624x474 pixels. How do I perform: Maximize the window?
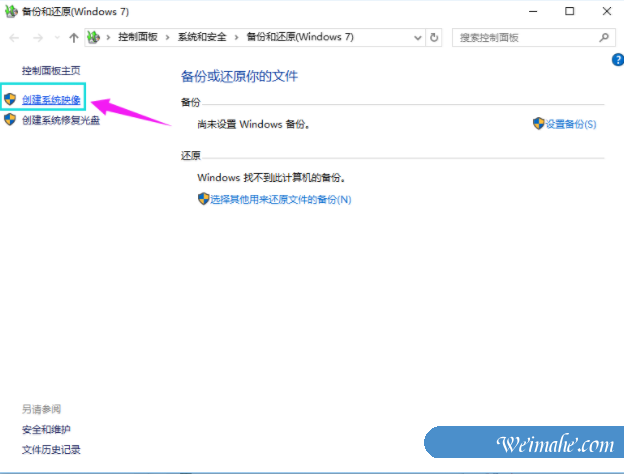click(569, 11)
